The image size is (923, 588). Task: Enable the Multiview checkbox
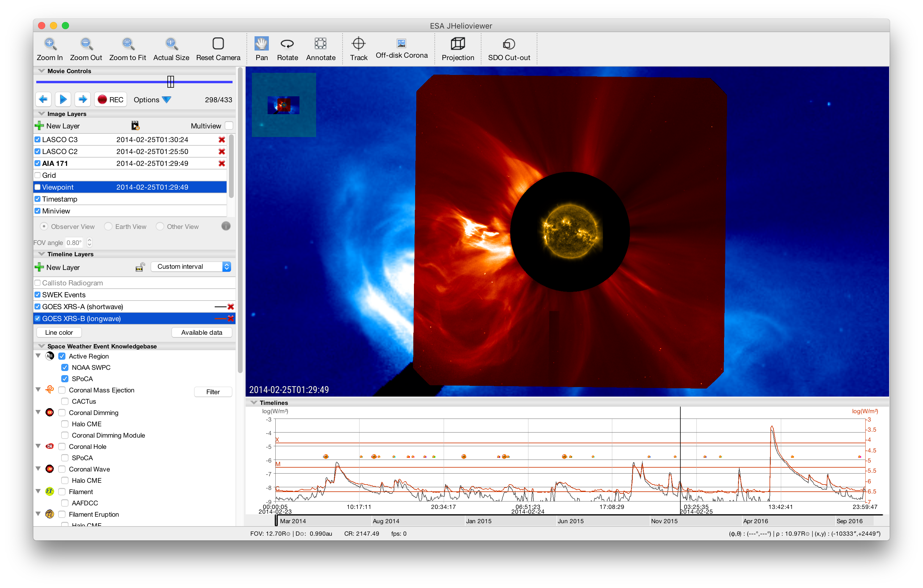[x=229, y=126]
